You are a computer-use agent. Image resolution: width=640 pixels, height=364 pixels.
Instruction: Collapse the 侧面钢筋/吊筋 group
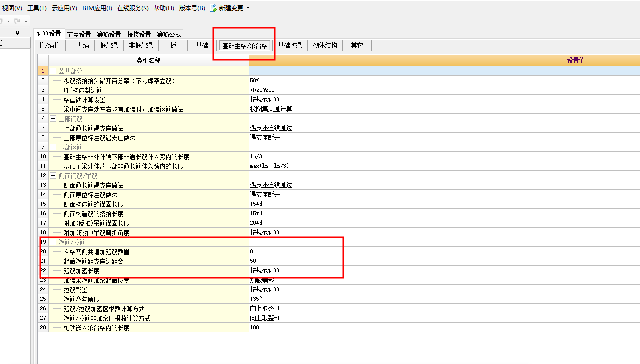(x=53, y=176)
